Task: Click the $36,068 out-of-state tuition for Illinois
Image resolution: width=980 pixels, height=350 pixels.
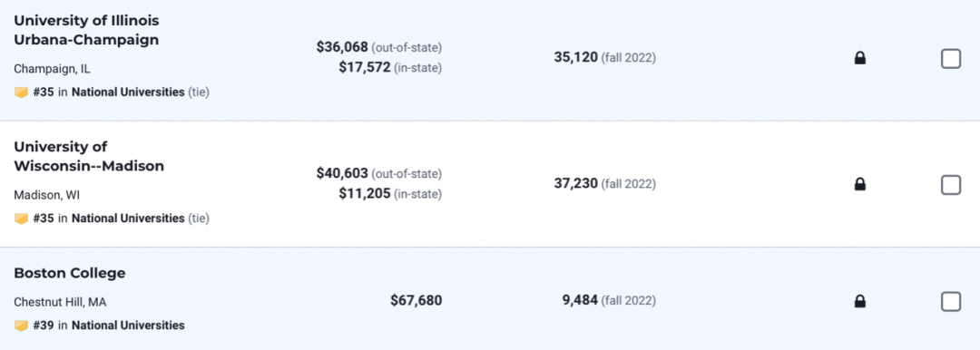Action: click(x=342, y=47)
